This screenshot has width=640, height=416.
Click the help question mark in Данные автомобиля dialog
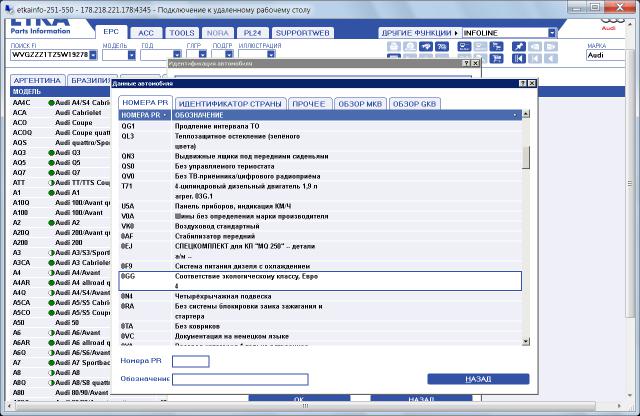(x=523, y=83)
